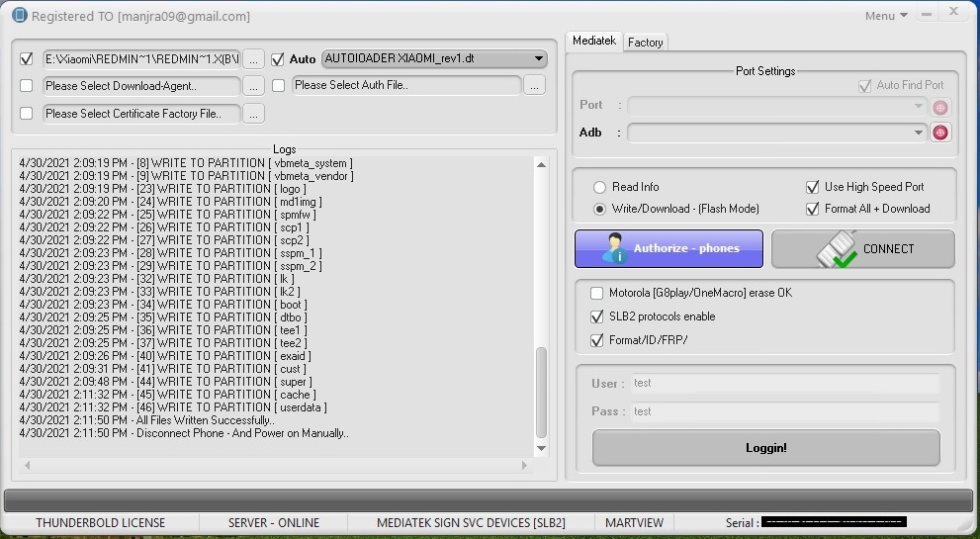Click the CONNECT button with phone icon

click(x=862, y=249)
